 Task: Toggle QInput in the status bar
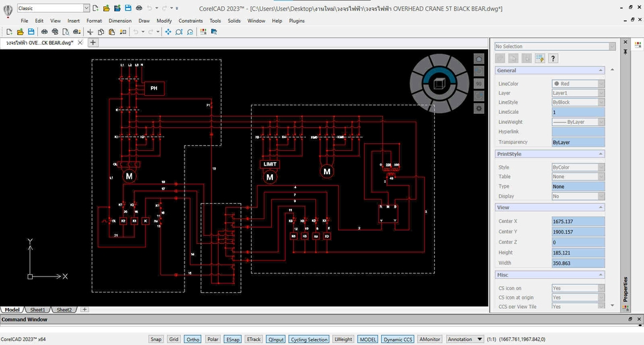276,339
